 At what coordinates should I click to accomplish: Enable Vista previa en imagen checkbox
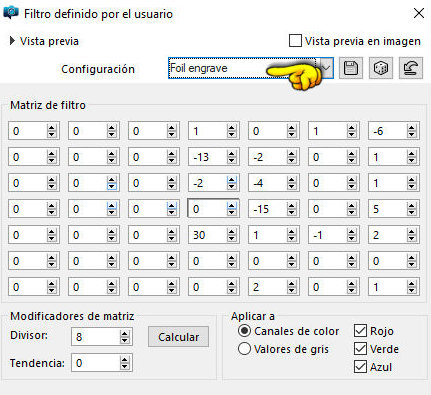(295, 41)
